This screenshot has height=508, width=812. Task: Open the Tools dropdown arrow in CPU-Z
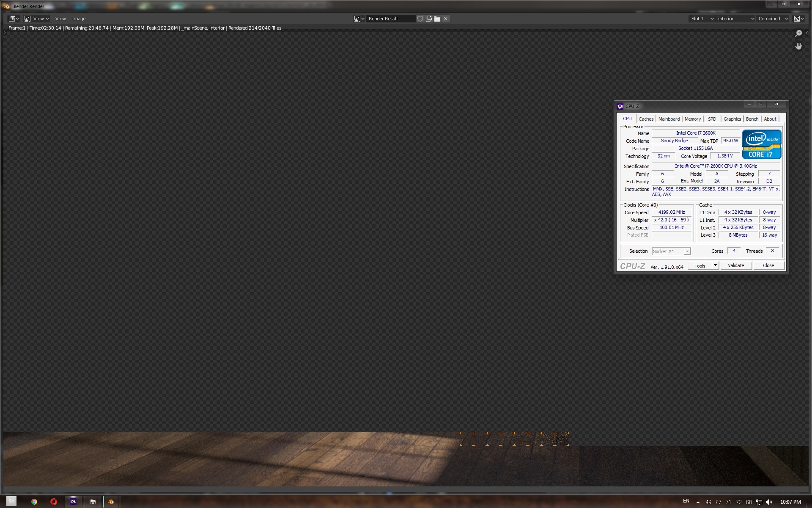pyautogui.click(x=715, y=265)
